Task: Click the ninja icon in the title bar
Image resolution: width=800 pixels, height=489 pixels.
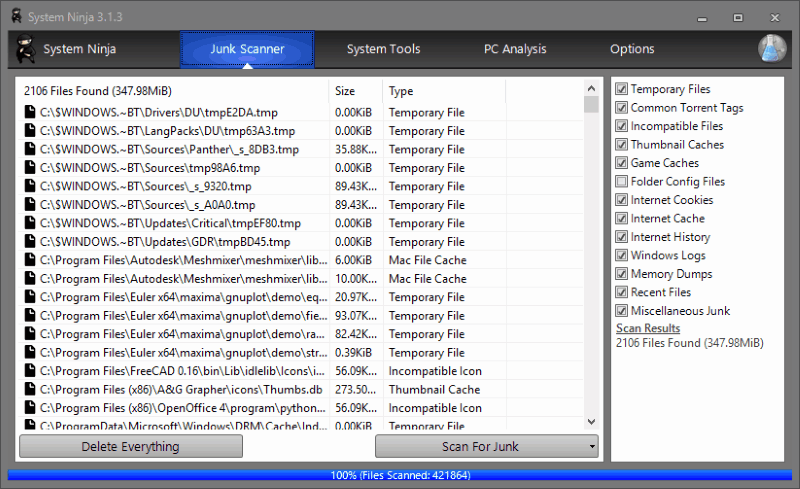Action: click(17, 16)
